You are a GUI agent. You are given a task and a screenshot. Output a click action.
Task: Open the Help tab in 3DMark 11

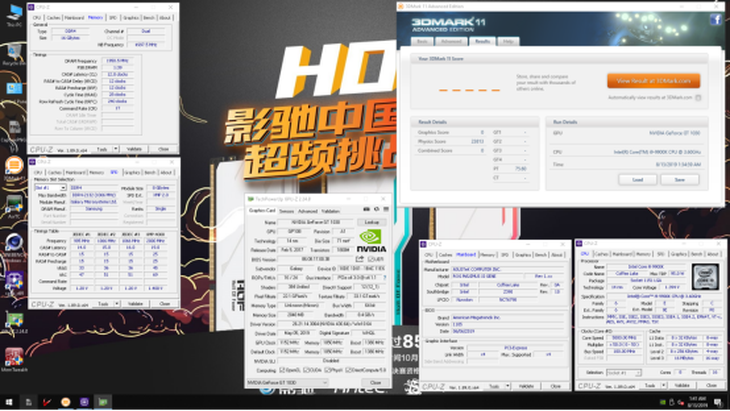[x=508, y=41]
